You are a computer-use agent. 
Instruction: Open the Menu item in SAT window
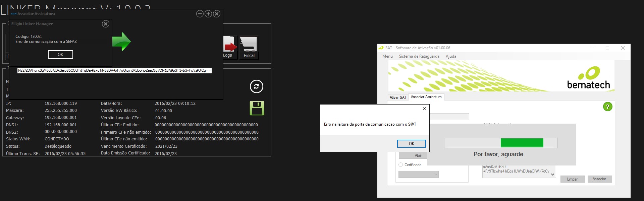[387, 56]
